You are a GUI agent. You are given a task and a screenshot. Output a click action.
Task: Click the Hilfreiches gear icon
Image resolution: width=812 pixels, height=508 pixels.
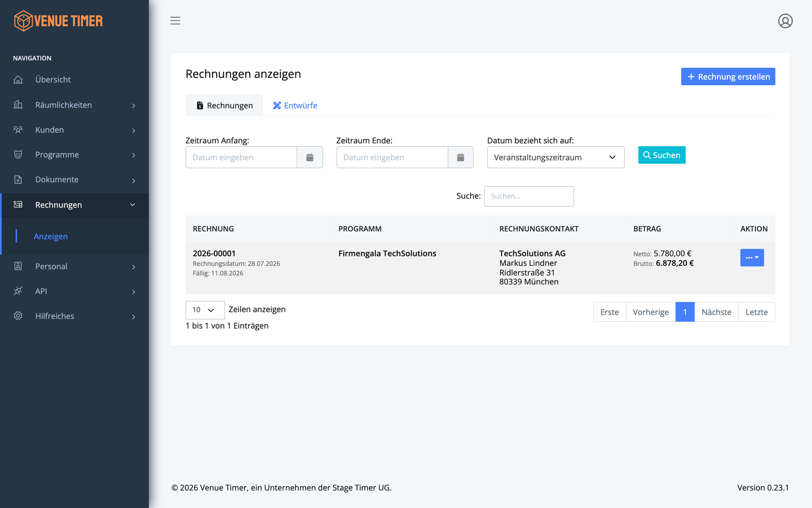pos(18,316)
